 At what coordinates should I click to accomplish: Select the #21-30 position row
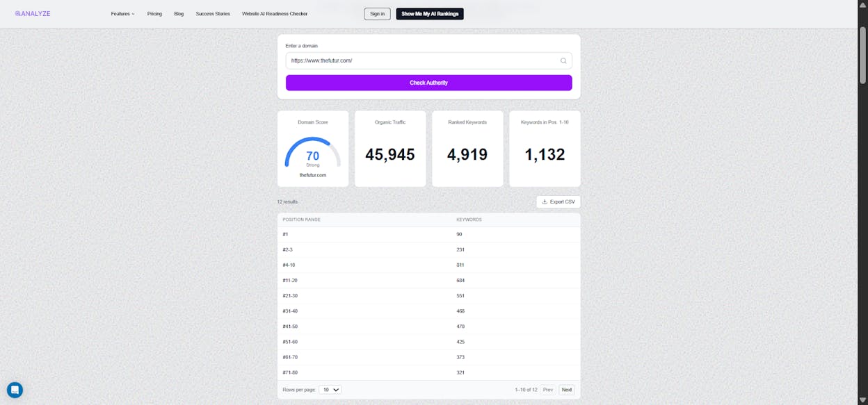coord(428,295)
